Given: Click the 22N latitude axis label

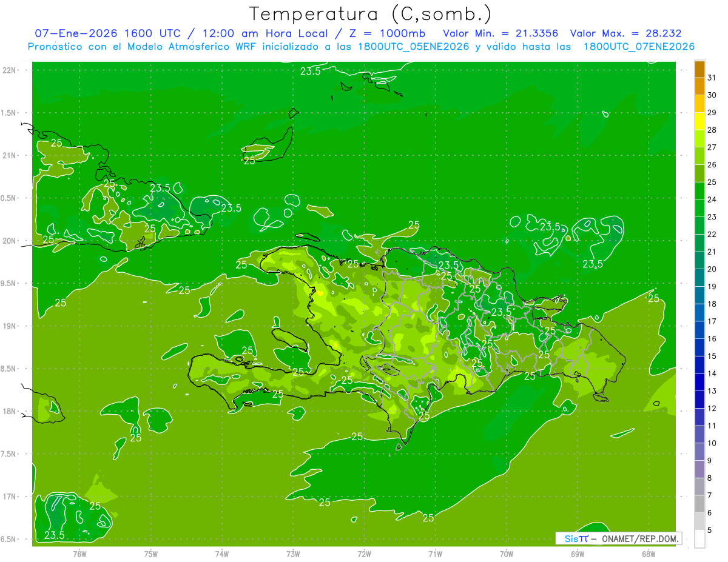Looking at the screenshot, I should tap(10, 70).
